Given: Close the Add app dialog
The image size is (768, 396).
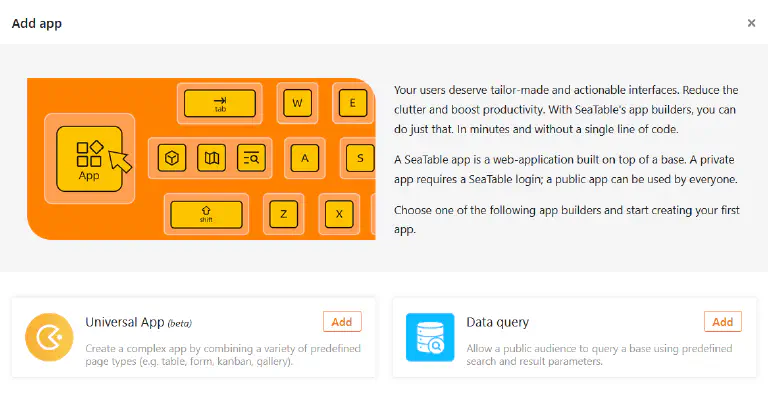Looking at the screenshot, I should [751, 23].
